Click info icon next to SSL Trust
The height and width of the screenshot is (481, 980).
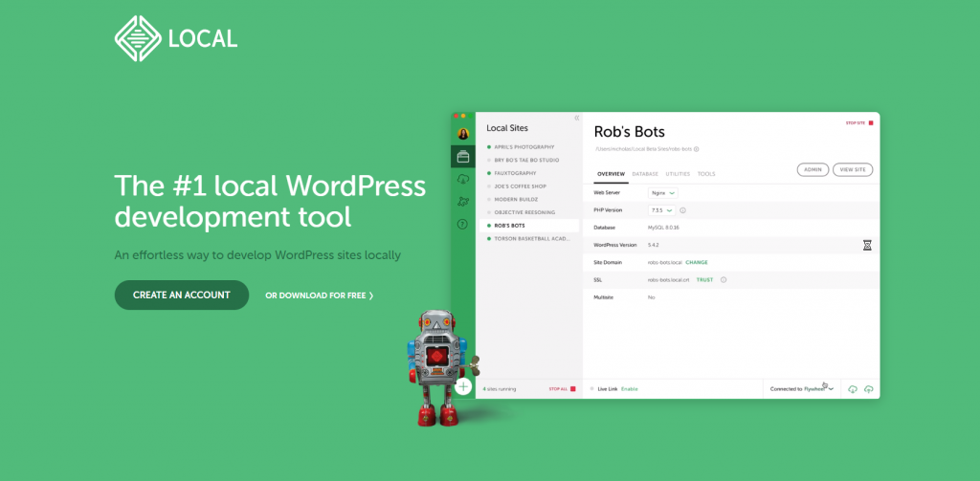724,280
